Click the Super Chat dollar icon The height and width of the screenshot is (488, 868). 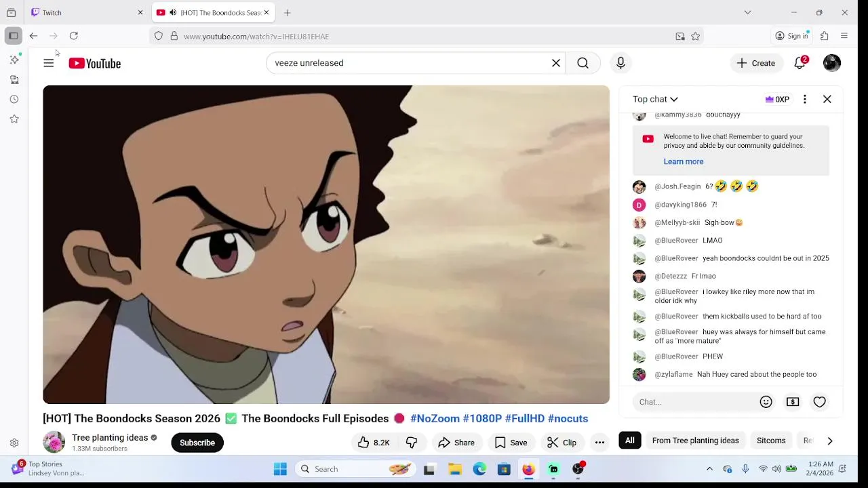[793, 402]
